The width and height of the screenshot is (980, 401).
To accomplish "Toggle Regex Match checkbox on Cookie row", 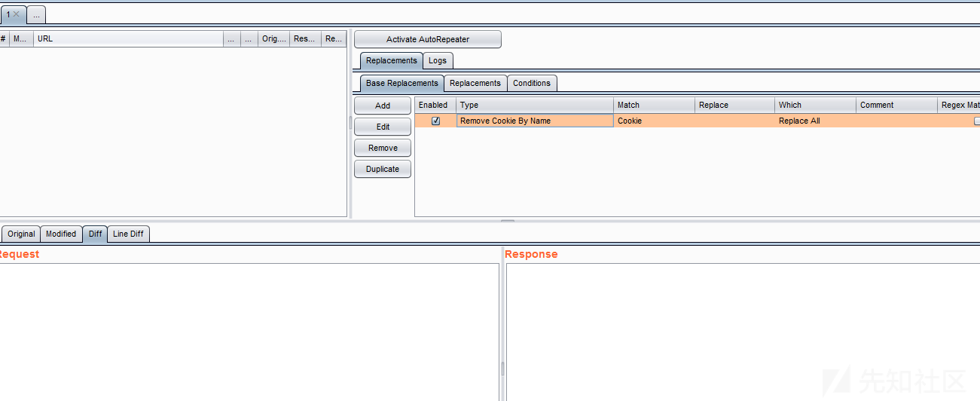I will pos(977,121).
